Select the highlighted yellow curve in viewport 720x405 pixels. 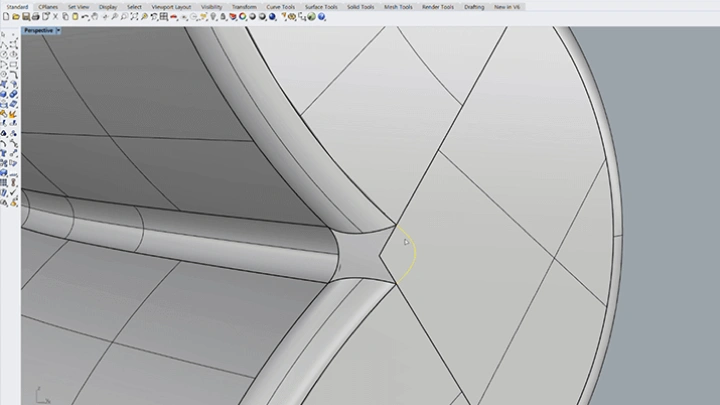click(x=416, y=253)
